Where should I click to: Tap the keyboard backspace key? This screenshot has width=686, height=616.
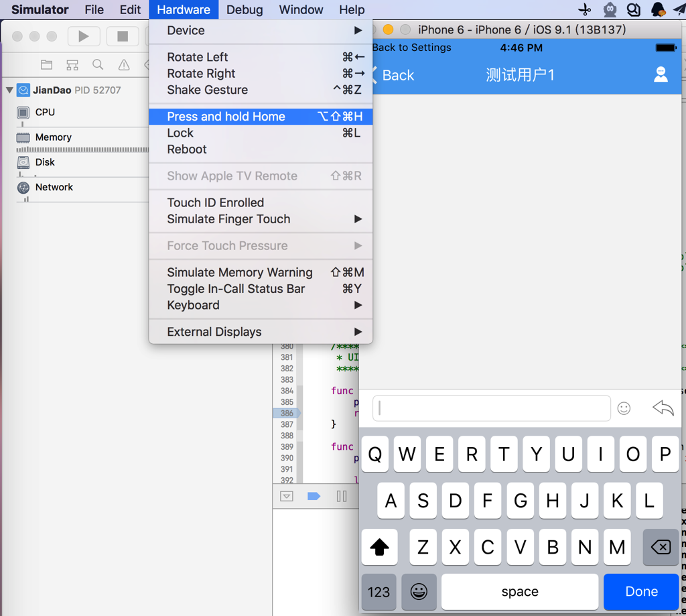tap(661, 547)
